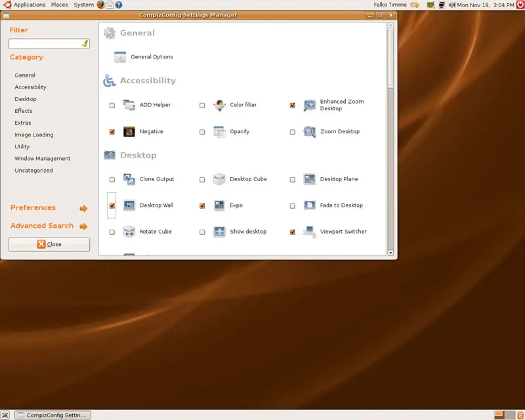This screenshot has width=525, height=420.
Task: Click the network monitor icon in top panel
Action: [442, 5]
